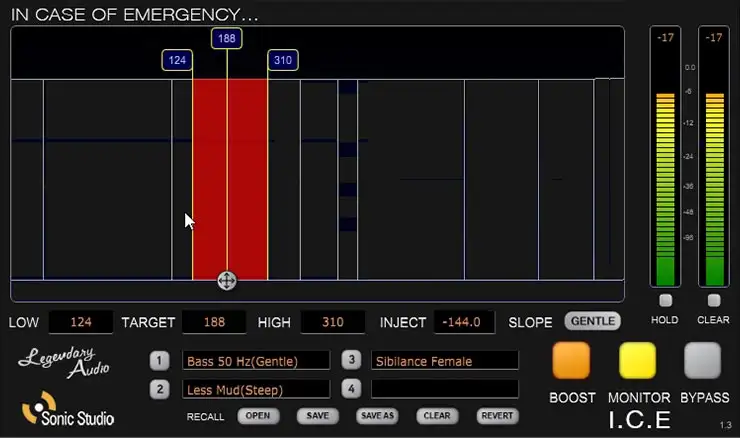Image resolution: width=740 pixels, height=438 pixels.
Task: Click the Sibilance Female preset name
Action: tap(445, 361)
